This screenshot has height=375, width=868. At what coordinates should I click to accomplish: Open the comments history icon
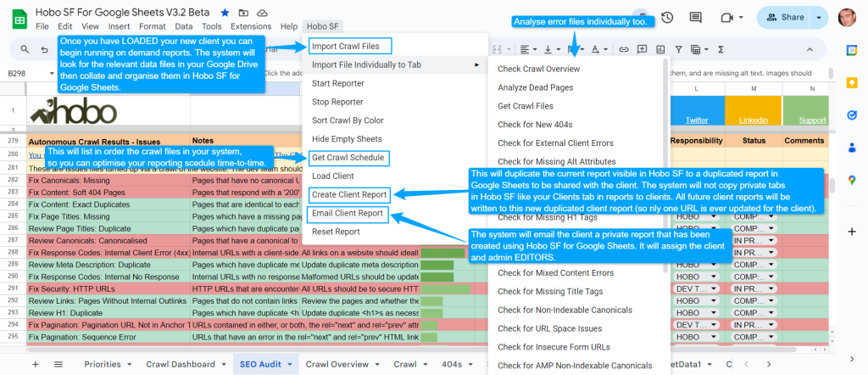tap(695, 18)
